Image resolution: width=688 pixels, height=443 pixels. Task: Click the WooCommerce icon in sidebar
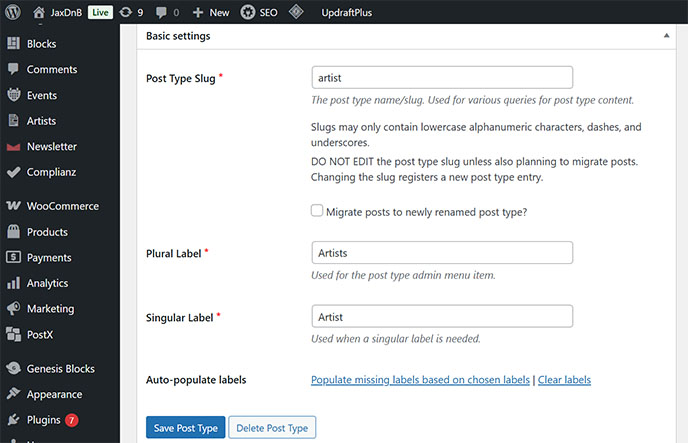tap(14, 206)
